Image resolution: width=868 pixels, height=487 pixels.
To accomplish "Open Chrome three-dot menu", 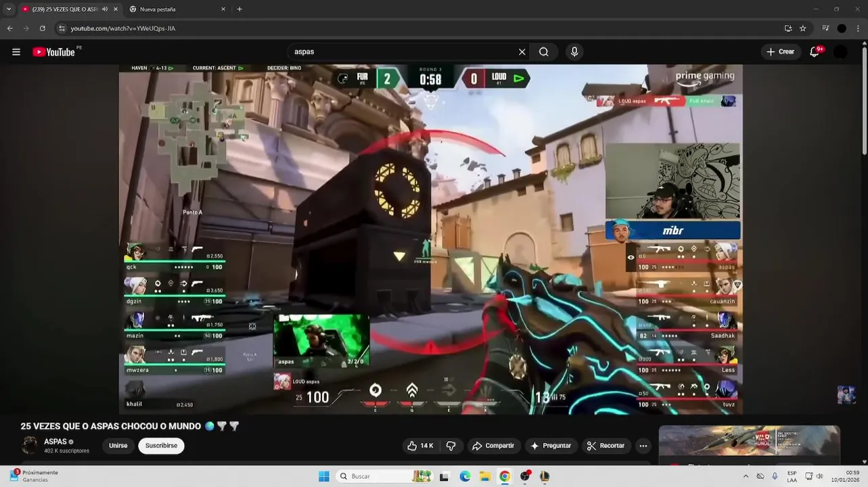I will 859,28.
